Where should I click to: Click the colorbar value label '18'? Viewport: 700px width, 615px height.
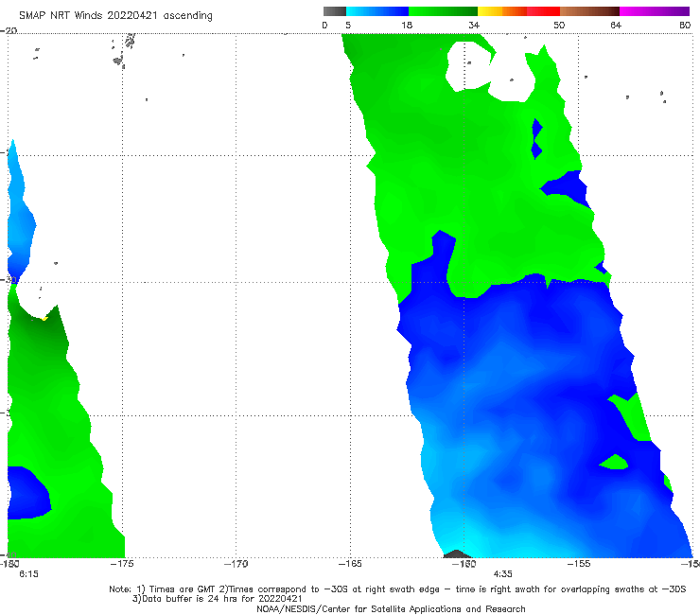tap(407, 25)
